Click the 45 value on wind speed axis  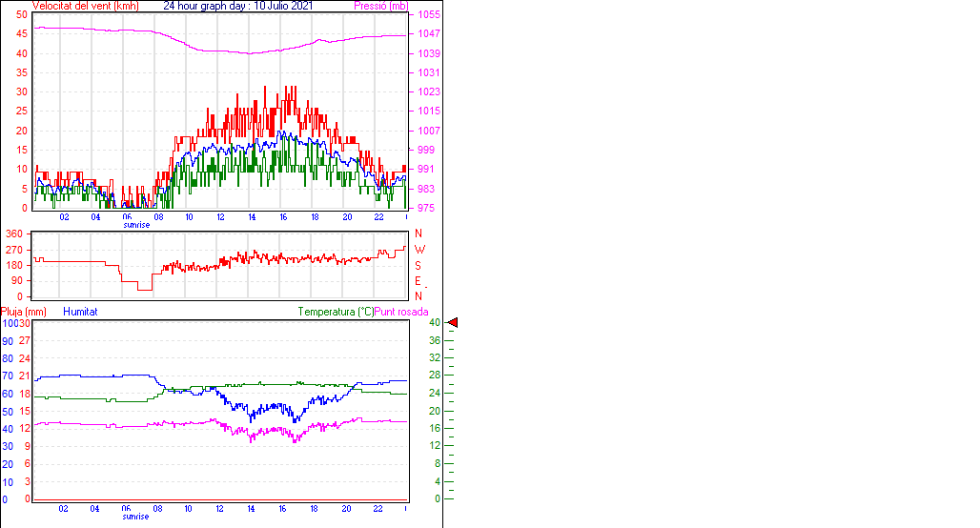22,33
